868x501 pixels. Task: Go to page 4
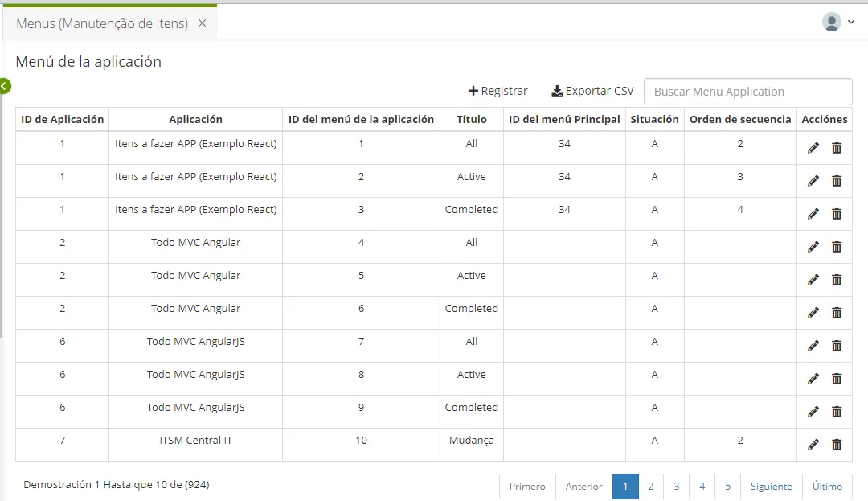[702, 486]
